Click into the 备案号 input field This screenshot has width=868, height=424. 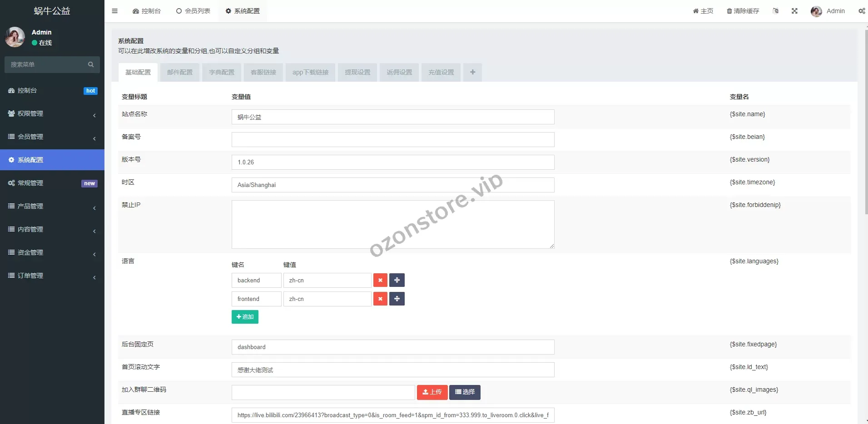(x=392, y=139)
